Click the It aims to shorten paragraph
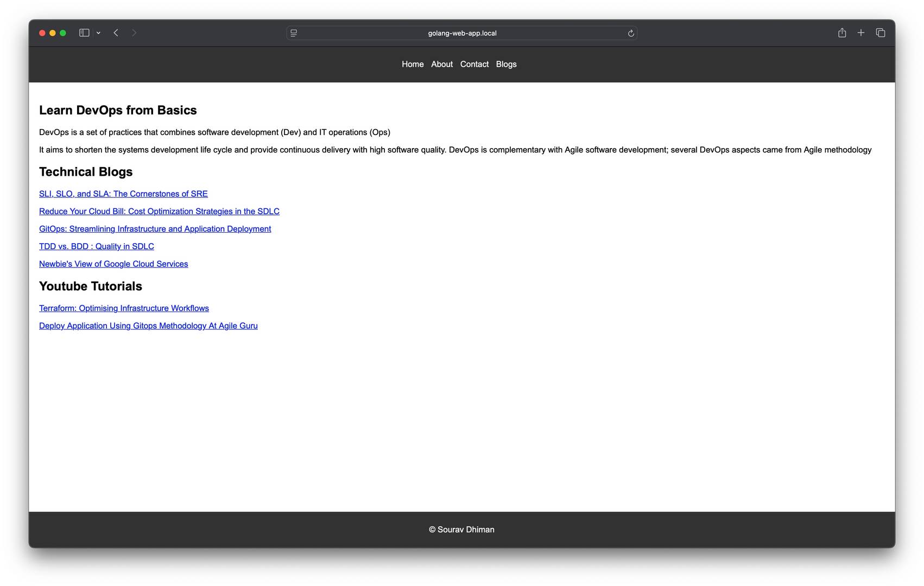 click(x=455, y=150)
